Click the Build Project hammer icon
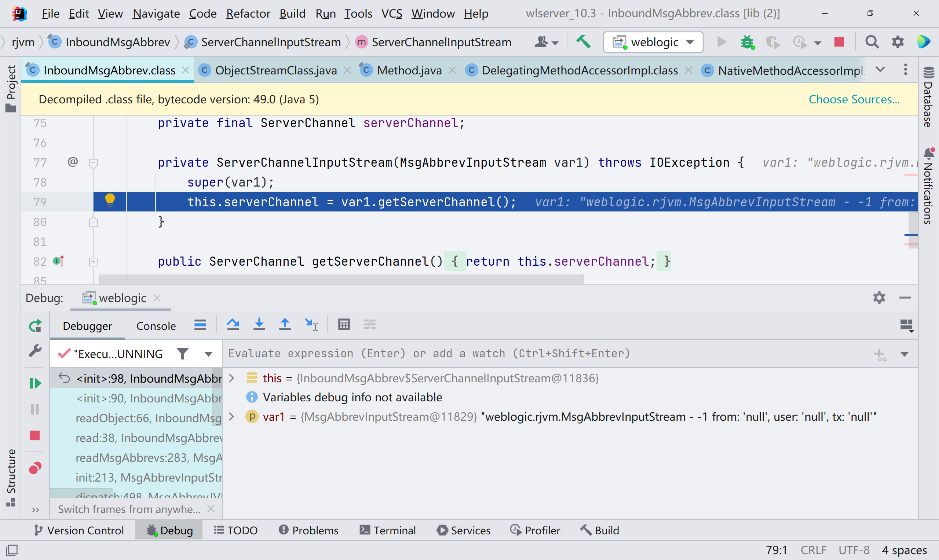This screenshot has width=939, height=560. tap(583, 42)
